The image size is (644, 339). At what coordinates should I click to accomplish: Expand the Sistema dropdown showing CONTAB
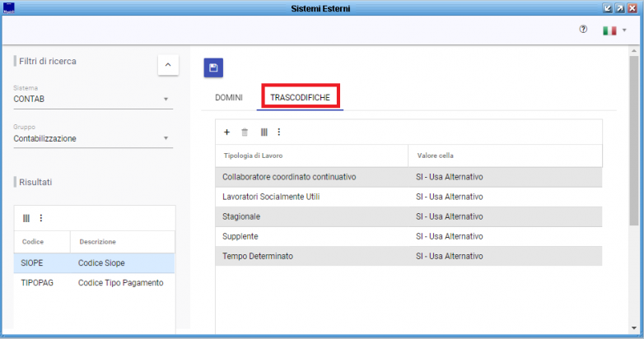pyautogui.click(x=166, y=100)
